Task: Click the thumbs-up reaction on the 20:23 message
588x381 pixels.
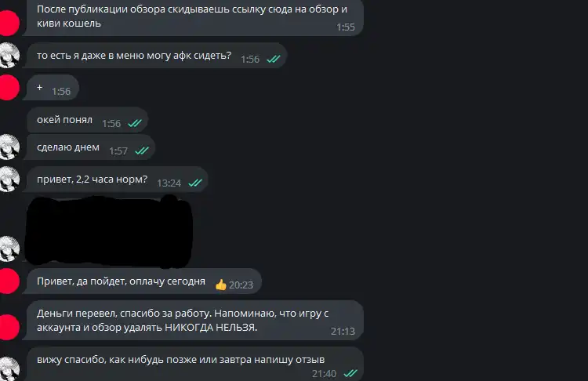Action: coord(221,285)
